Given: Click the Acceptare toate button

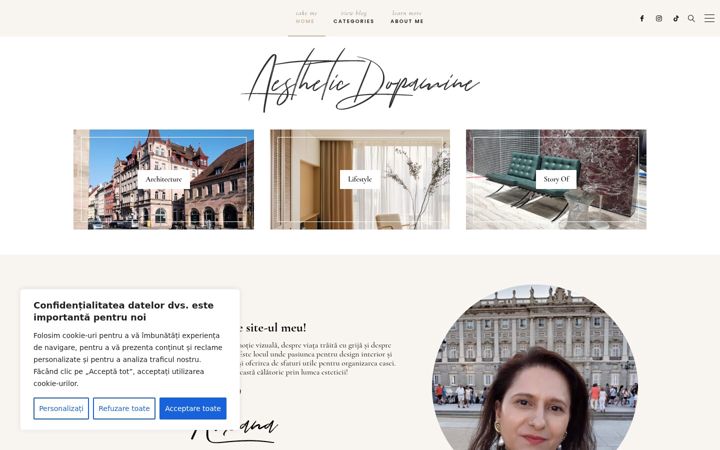Looking at the screenshot, I should coord(193,408).
